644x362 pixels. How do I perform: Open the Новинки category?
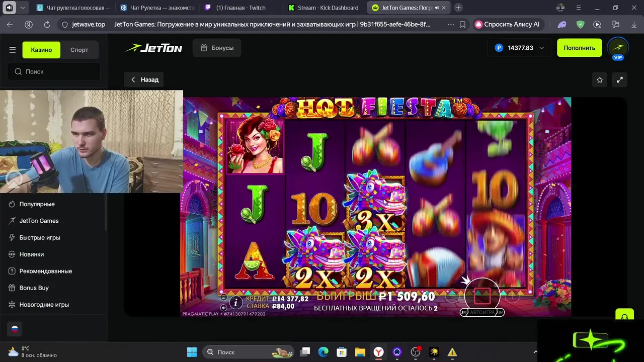(x=31, y=254)
